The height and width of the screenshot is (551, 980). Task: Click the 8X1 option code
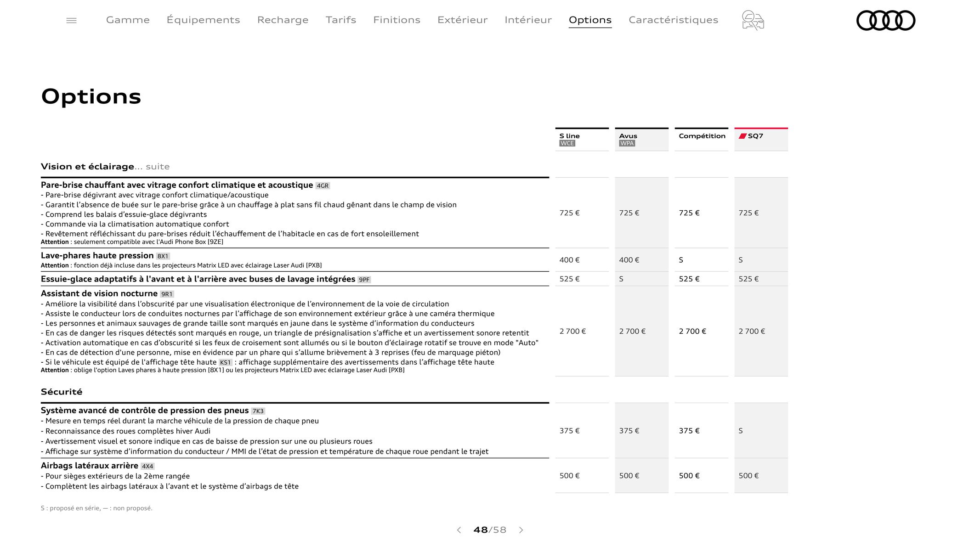pyautogui.click(x=163, y=256)
